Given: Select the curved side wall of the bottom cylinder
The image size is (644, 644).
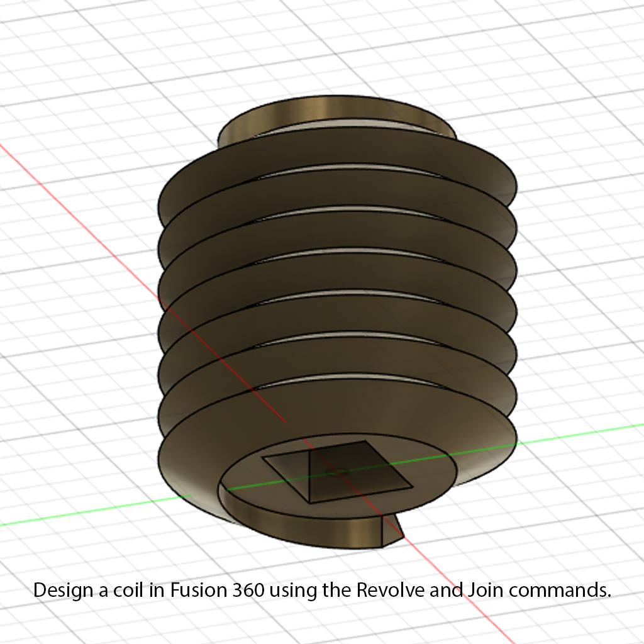Looking at the screenshot, I should click(302, 530).
